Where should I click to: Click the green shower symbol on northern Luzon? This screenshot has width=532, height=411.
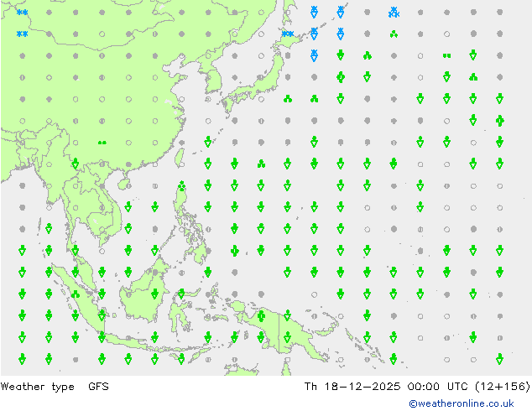pos(182,186)
